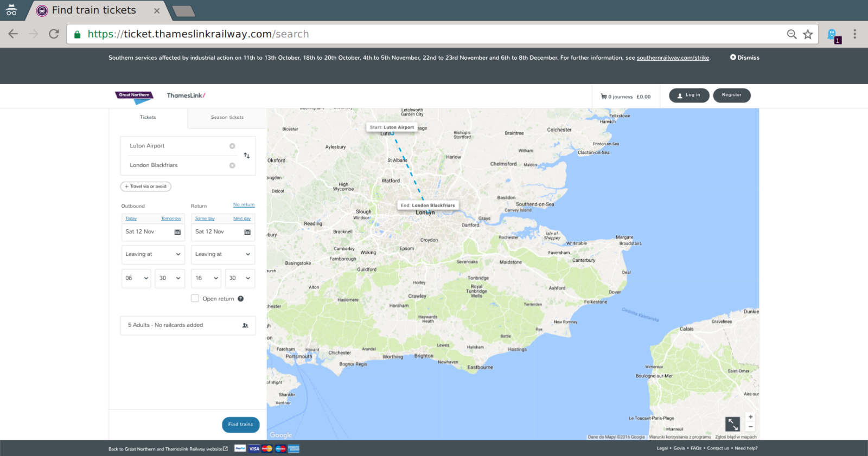Zoom in on the map

[x=750, y=417]
